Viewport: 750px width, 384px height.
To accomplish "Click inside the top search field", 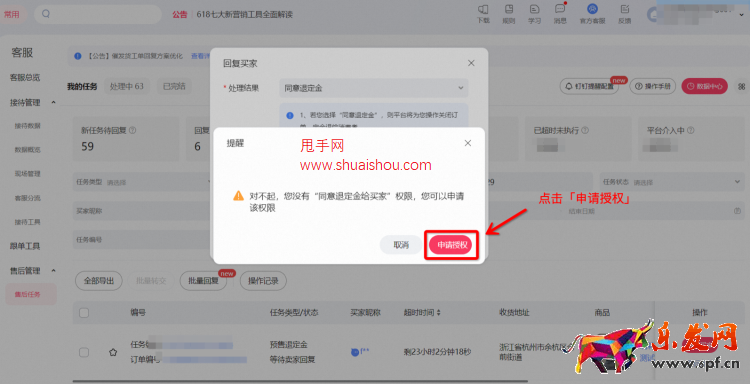I will tap(98, 14).
